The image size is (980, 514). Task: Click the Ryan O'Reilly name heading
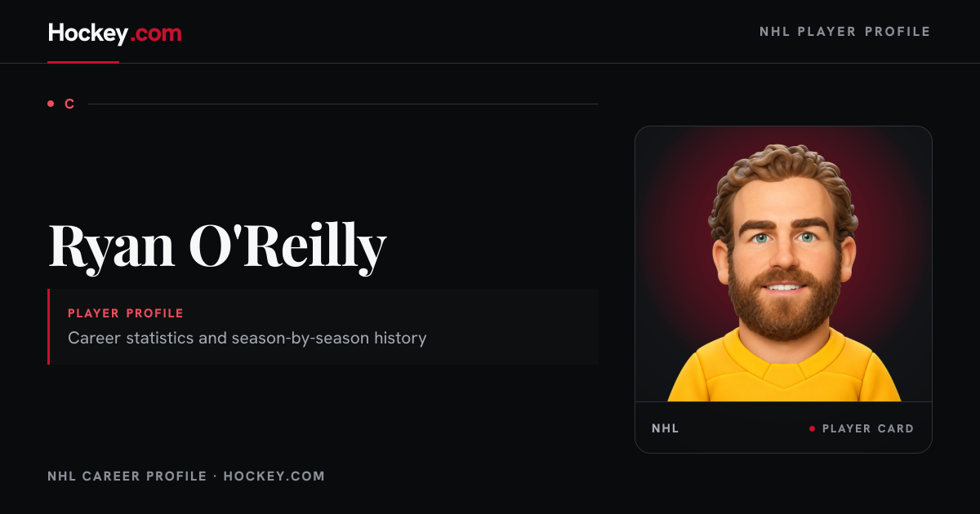tap(217, 245)
